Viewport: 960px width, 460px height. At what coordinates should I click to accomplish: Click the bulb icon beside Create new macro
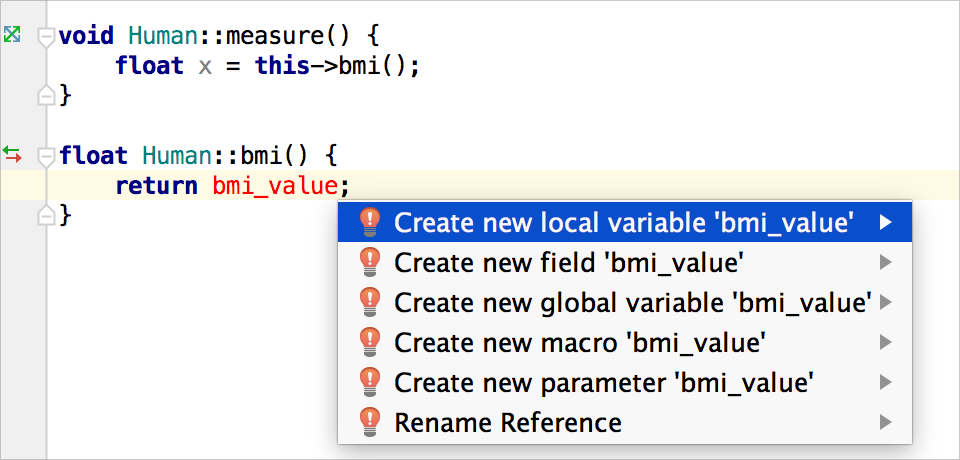coord(370,342)
